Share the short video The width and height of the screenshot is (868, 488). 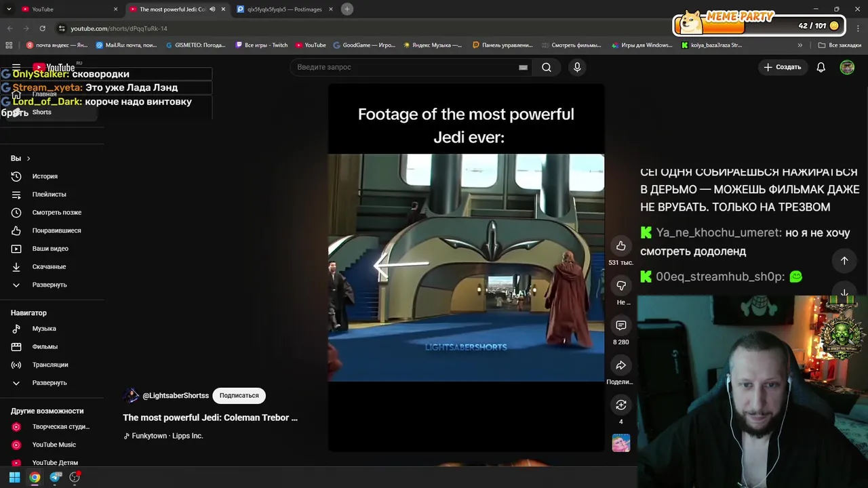[620, 365]
